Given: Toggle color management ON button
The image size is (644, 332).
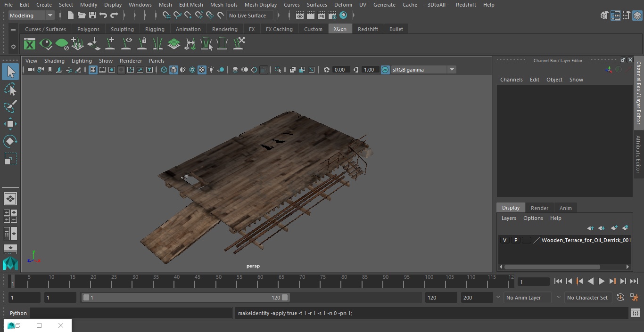Looking at the screenshot, I should (x=385, y=70).
